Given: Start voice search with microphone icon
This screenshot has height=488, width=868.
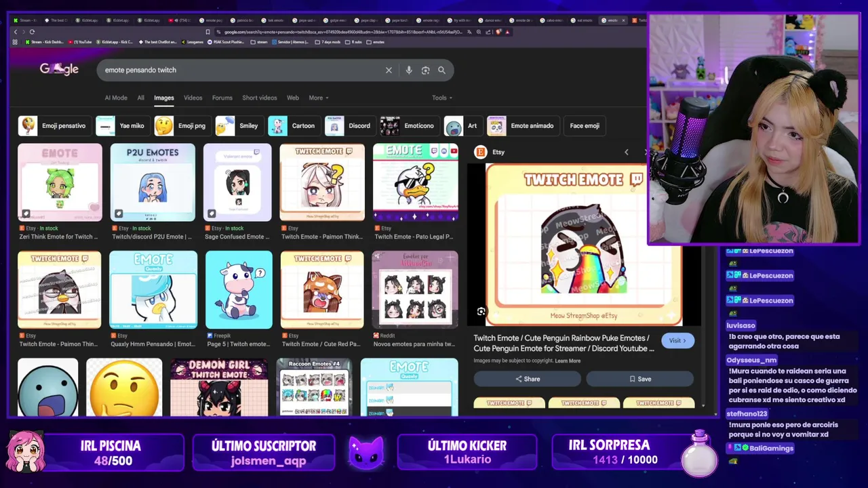Looking at the screenshot, I should coord(408,70).
